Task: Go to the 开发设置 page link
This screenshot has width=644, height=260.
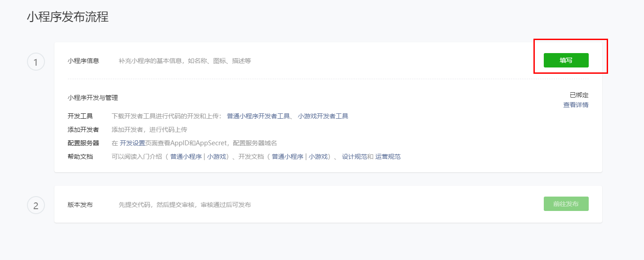Action: 132,143
